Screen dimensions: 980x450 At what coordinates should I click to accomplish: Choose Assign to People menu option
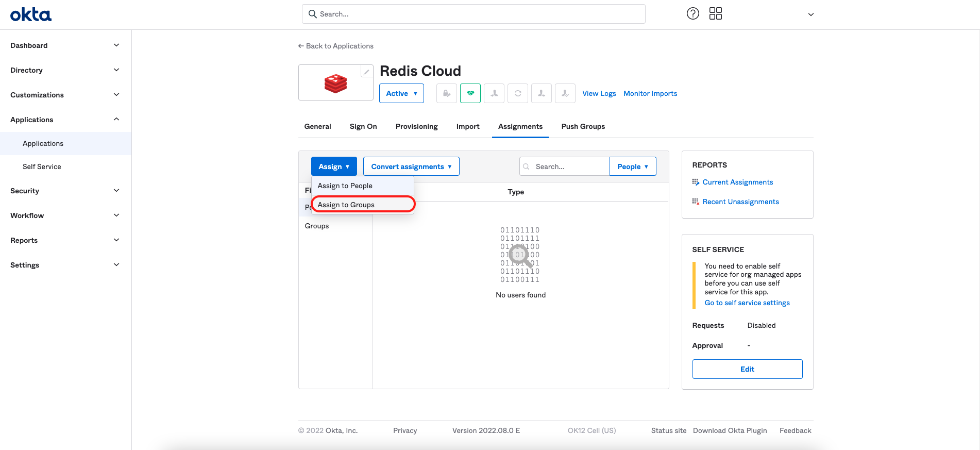pyautogui.click(x=345, y=186)
